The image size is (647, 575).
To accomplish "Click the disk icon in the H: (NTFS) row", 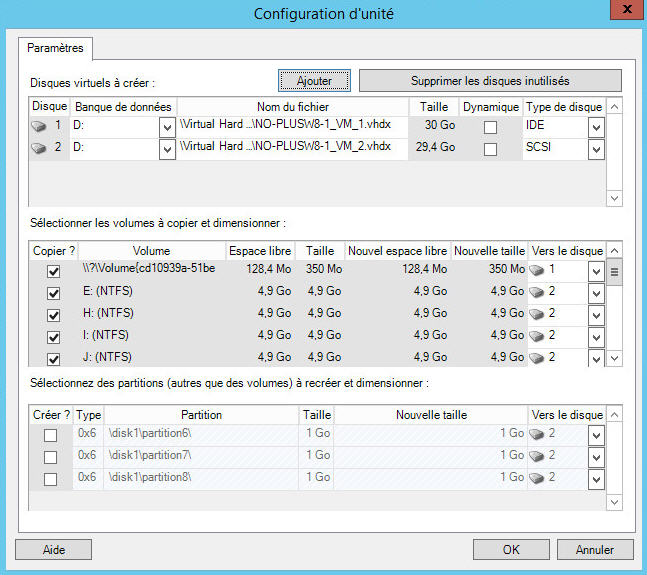I will [538, 314].
